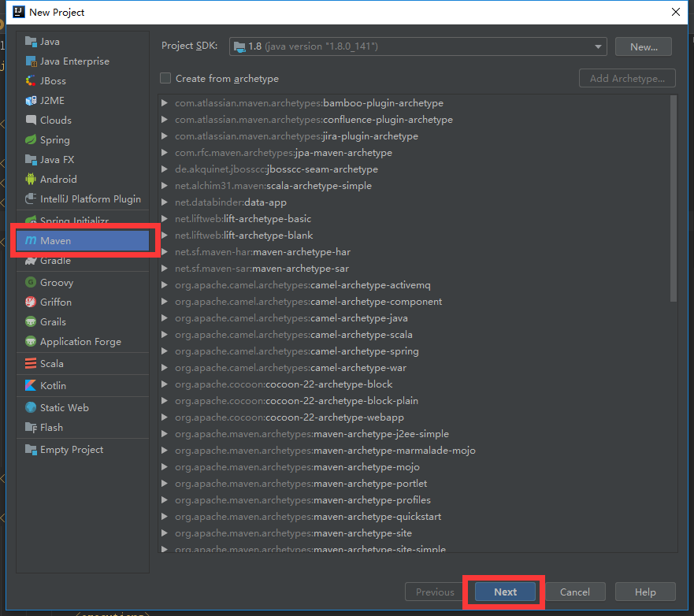Open the Project SDK dropdown arrow
The image size is (694, 616).
[x=598, y=46]
